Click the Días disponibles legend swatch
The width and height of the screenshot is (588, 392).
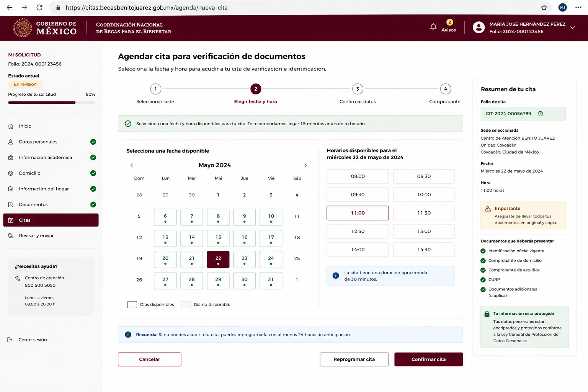(x=132, y=305)
